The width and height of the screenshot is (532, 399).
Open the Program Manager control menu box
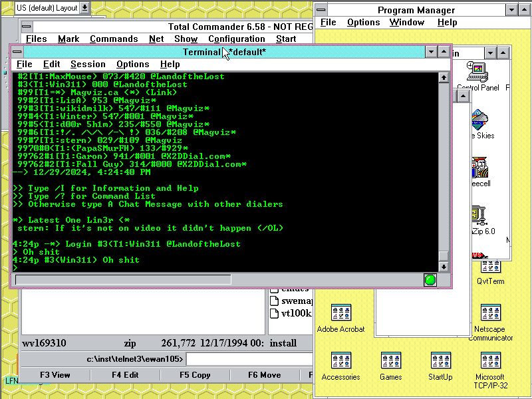click(x=321, y=10)
